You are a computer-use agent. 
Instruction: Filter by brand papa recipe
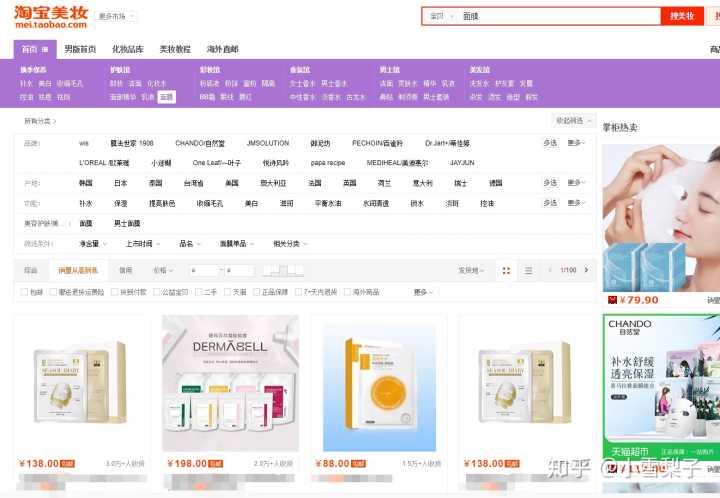(327, 163)
